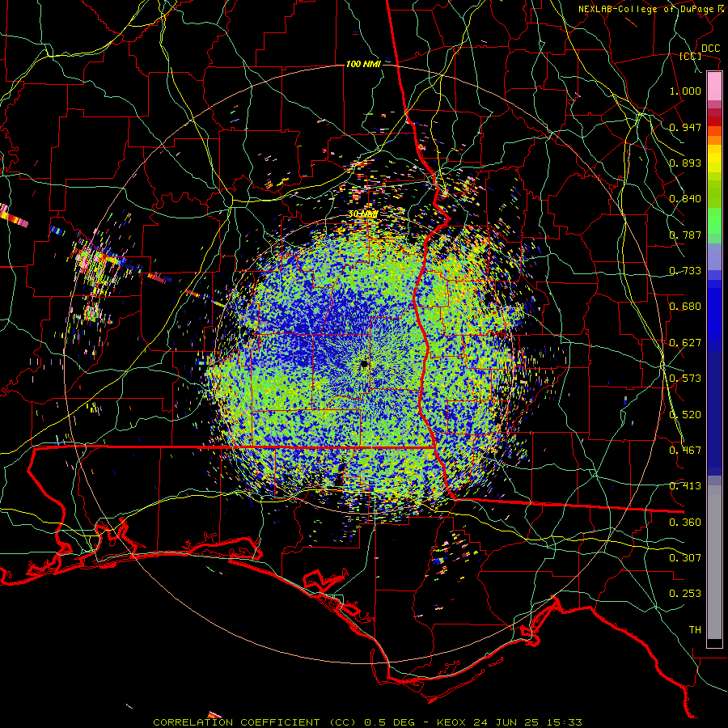This screenshot has height=728, width=728.
Task: Click the black radar site dot at center
Action: 364,365
